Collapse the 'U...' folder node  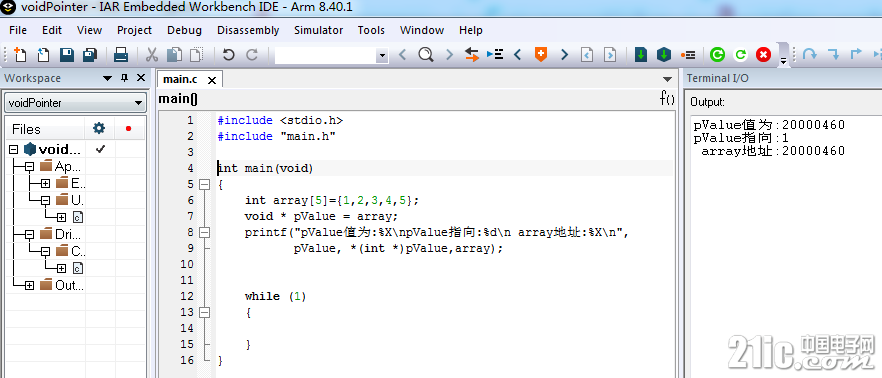46,200
